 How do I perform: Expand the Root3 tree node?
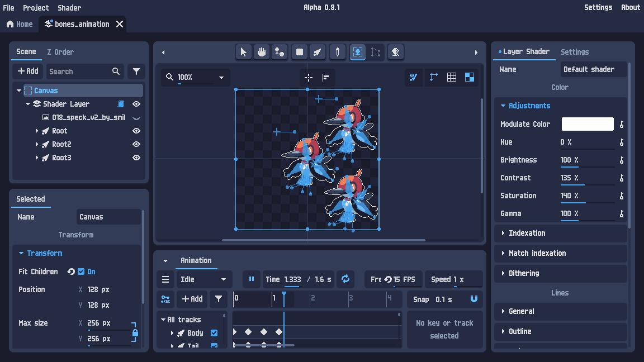pyautogui.click(x=37, y=158)
